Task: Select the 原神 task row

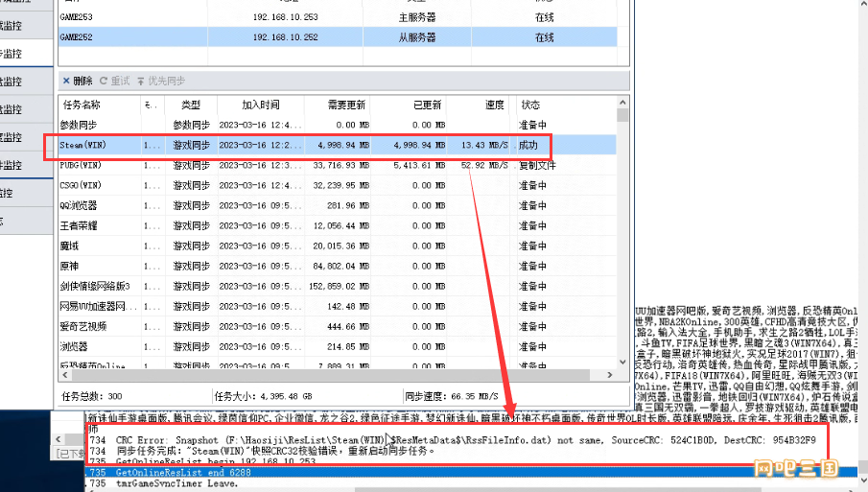Action: [338, 267]
